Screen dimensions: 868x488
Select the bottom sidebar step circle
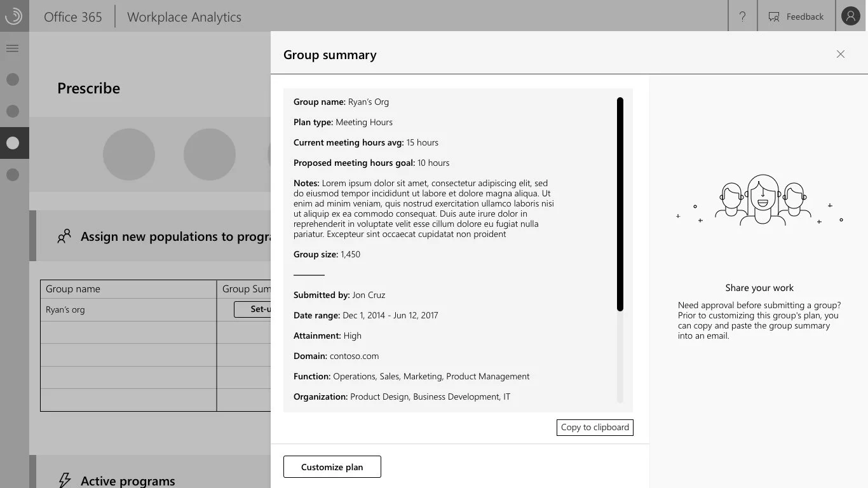(13, 174)
